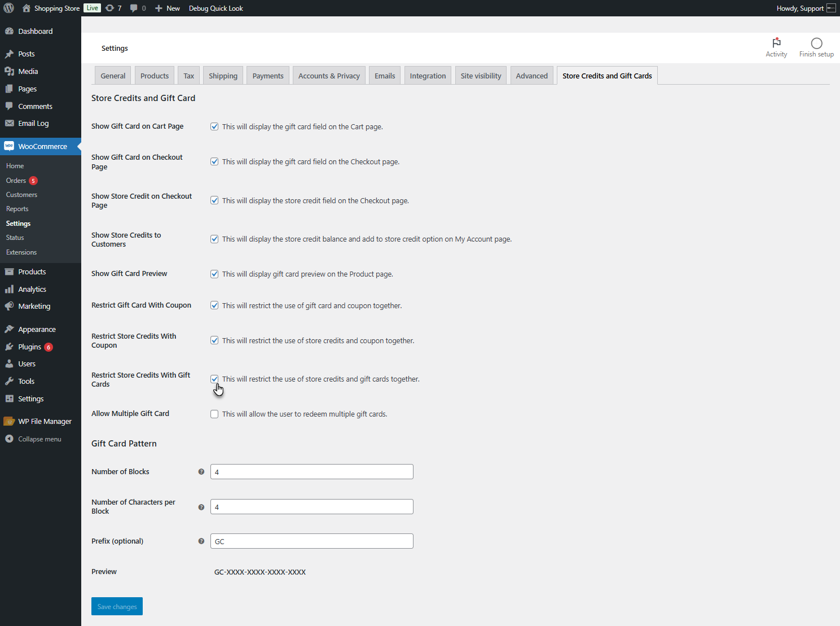The width and height of the screenshot is (840, 626).
Task: Open the Products settings tab
Action: coord(155,76)
